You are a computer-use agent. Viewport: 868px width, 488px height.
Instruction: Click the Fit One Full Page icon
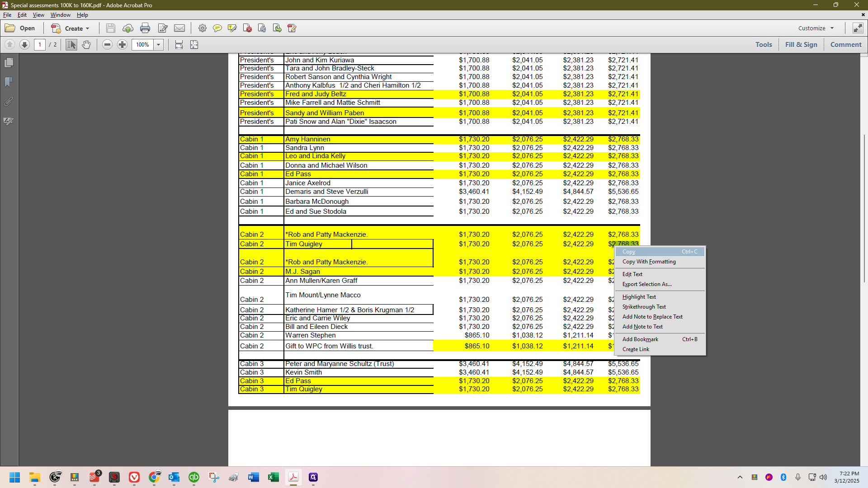point(194,44)
